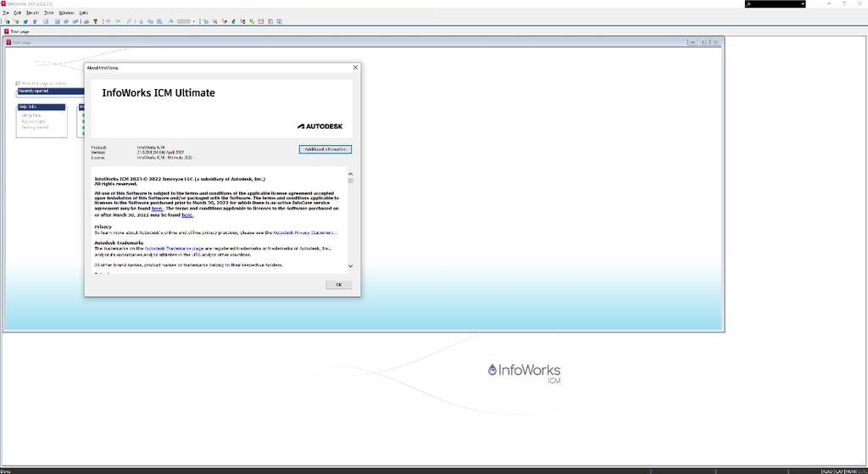Minimize the Start page child window
This screenshot has width=868, height=474.
[693, 42]
